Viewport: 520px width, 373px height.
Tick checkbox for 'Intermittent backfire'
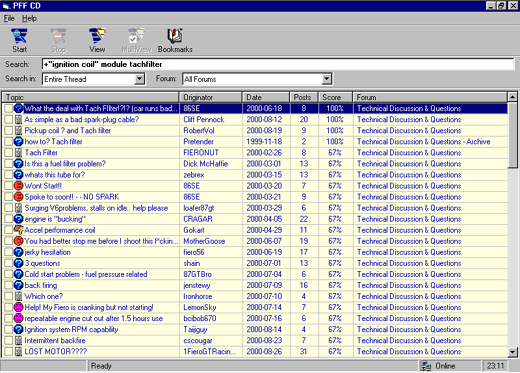tap(8, 340)
